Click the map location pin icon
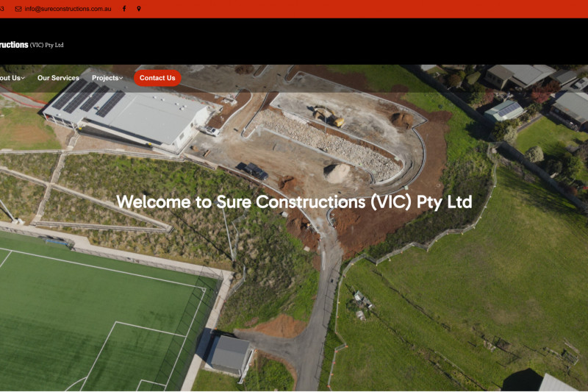 point(139,9)
